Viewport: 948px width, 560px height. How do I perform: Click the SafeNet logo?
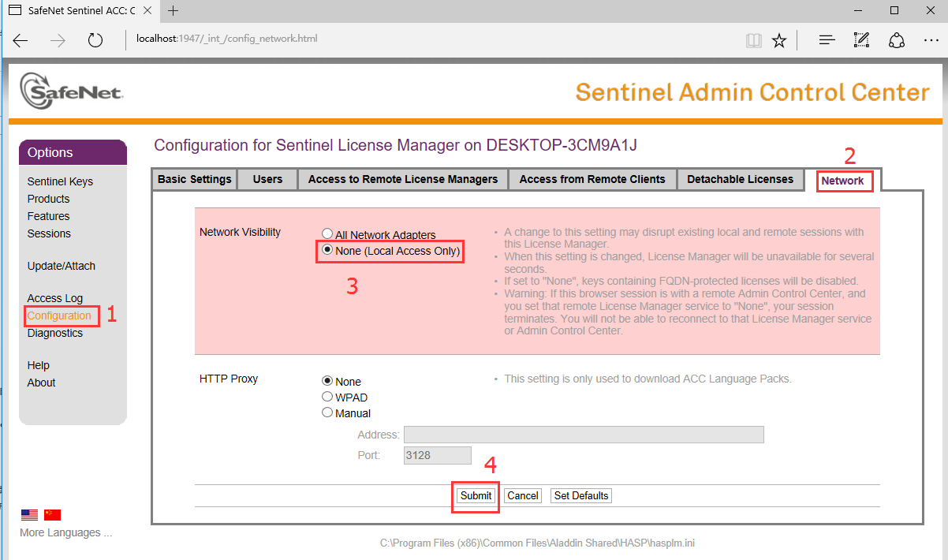click(71, 91)
